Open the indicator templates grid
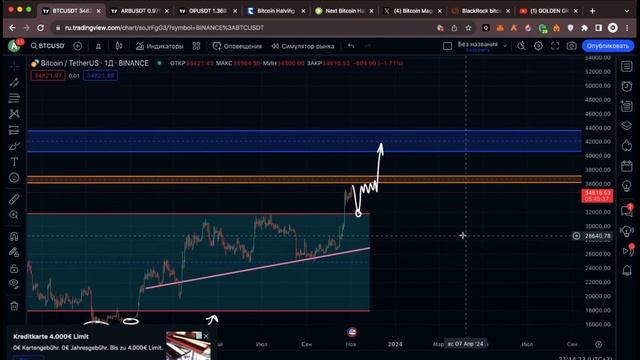640x360 pixels. point(196,46)
